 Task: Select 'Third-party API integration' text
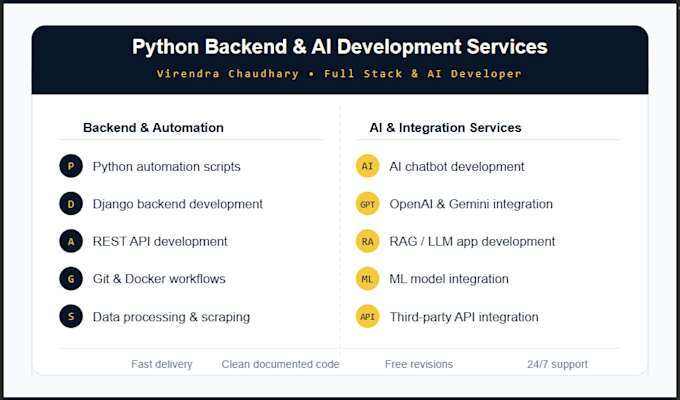click(x=464, y=317)
